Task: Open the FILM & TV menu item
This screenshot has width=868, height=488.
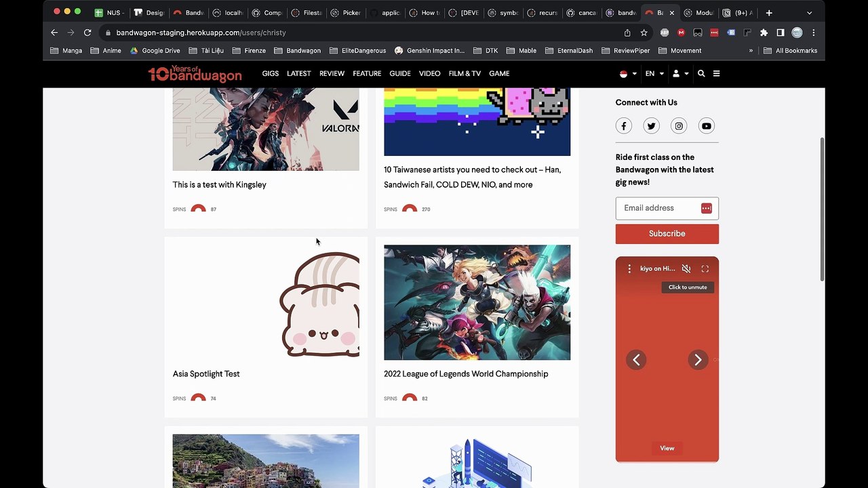Action: point(465,74)
